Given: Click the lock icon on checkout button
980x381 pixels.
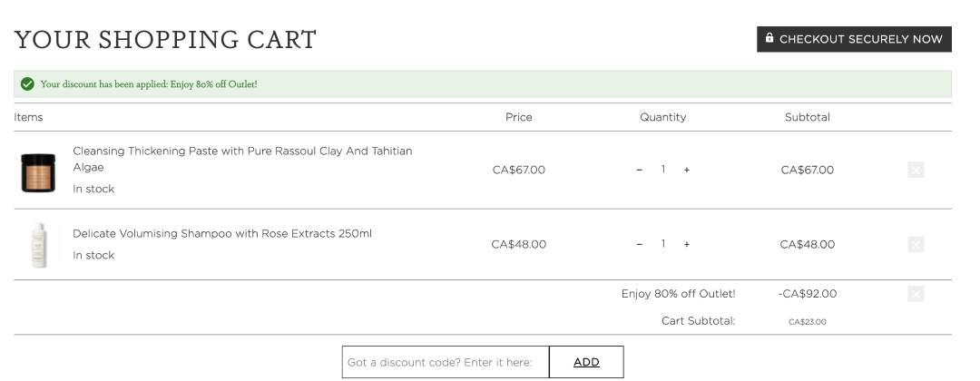Looking at the screenshot, I should tap(769, 38).
